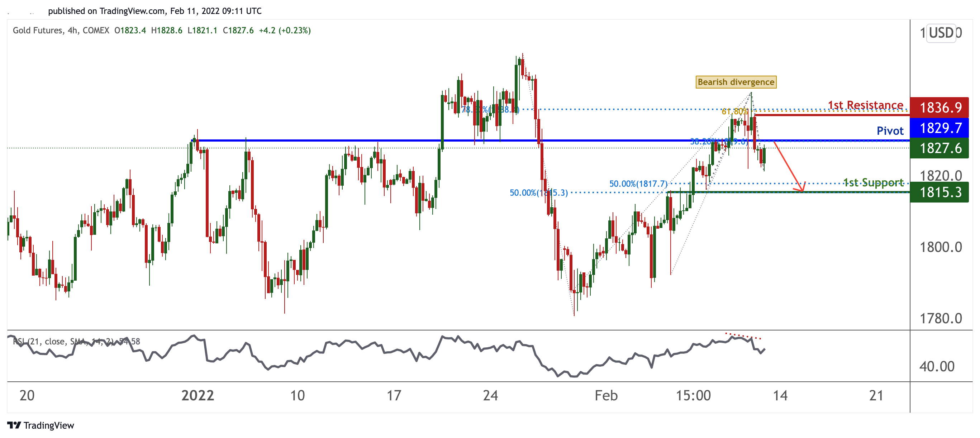Click the 1780.0 price axis label

[941, 319]
